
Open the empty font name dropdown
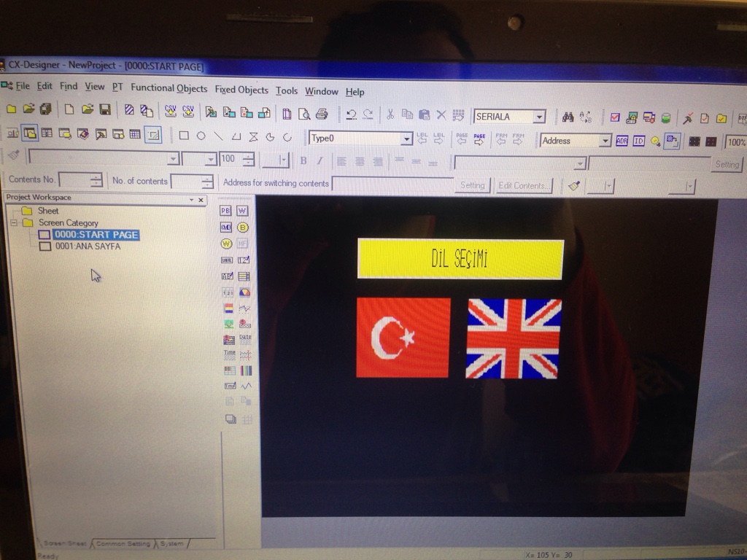point(174,158)
